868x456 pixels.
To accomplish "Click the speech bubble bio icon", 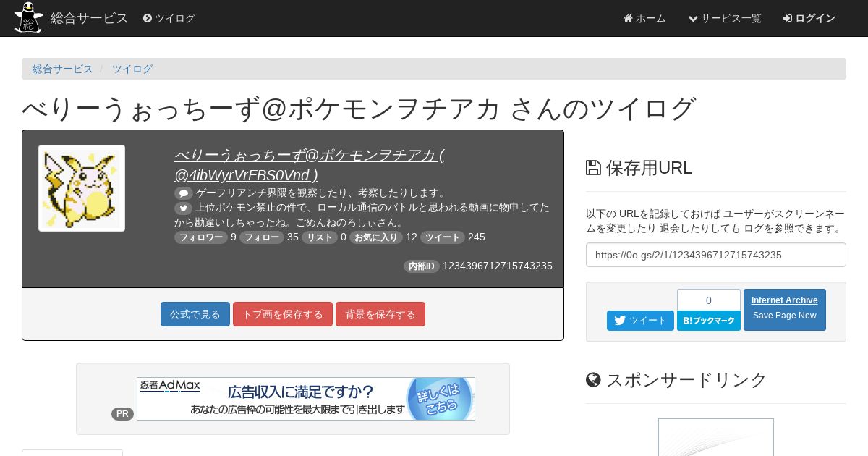I will coord(184,193).
